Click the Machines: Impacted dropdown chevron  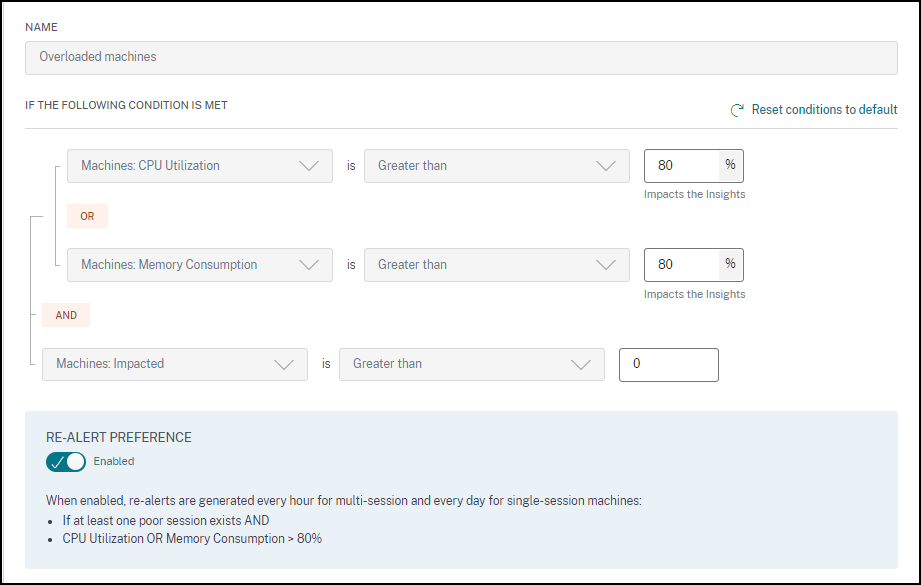click(x=284, y=364)
